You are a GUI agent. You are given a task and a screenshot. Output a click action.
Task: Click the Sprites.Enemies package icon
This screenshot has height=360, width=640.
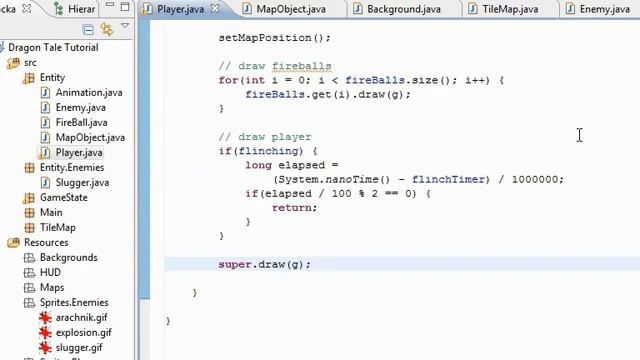click(29, 303)
